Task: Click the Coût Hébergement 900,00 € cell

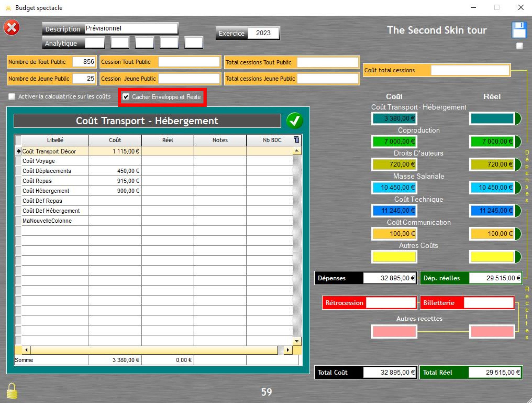Action: click(x=115, y=191)
